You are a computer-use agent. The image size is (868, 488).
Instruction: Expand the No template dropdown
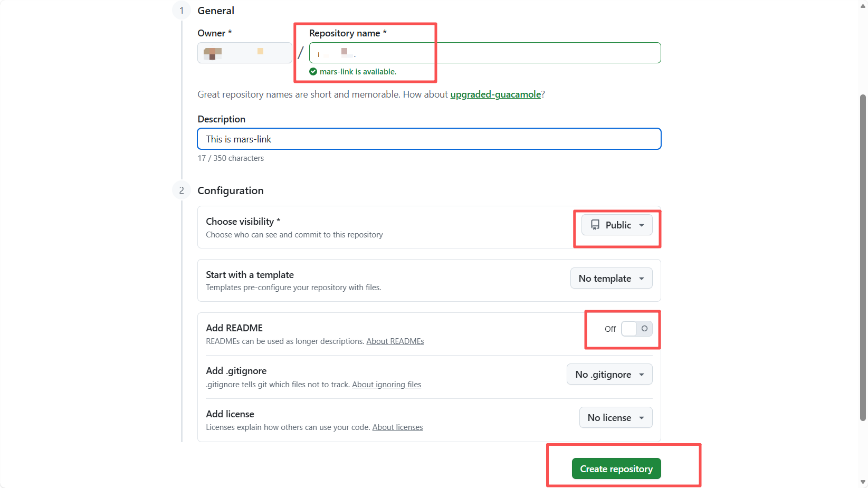pos(611,279)
